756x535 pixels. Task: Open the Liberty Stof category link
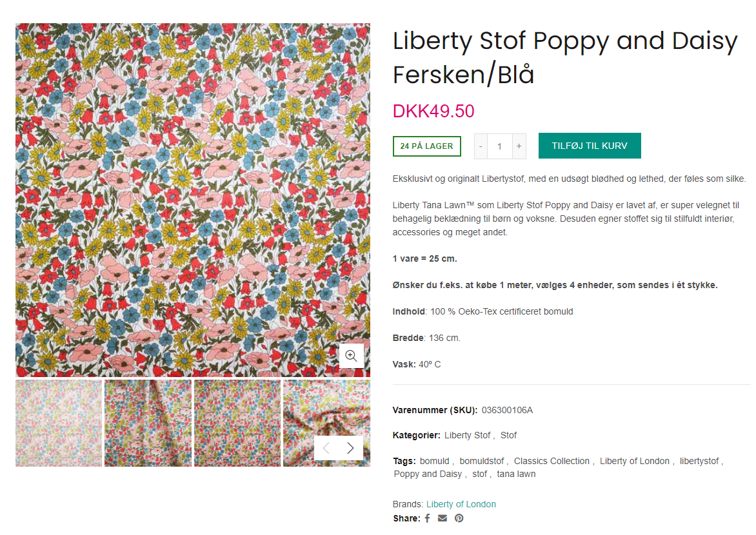click(468, 435)
